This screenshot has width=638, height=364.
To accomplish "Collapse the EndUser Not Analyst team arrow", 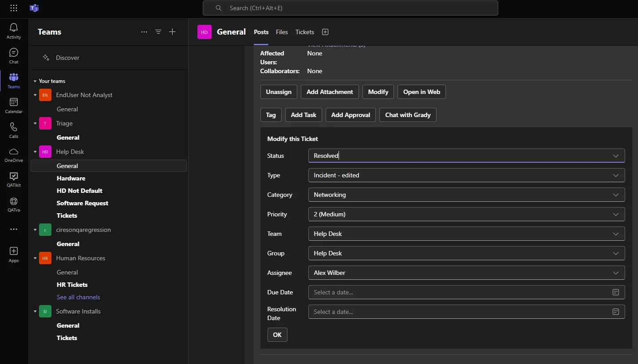I will point(35,95).
